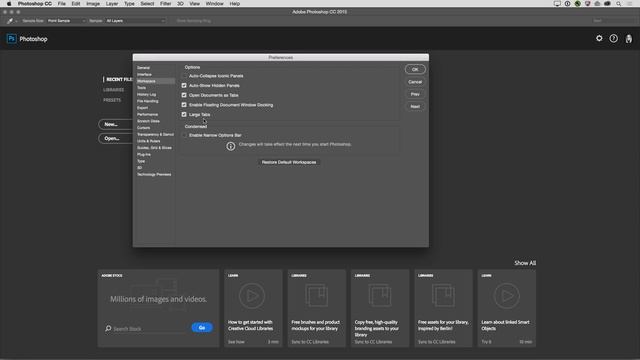This screenshot has height=360, width=640.
Task: Open Spotlight search in menu bar
Action: [618, 4]
